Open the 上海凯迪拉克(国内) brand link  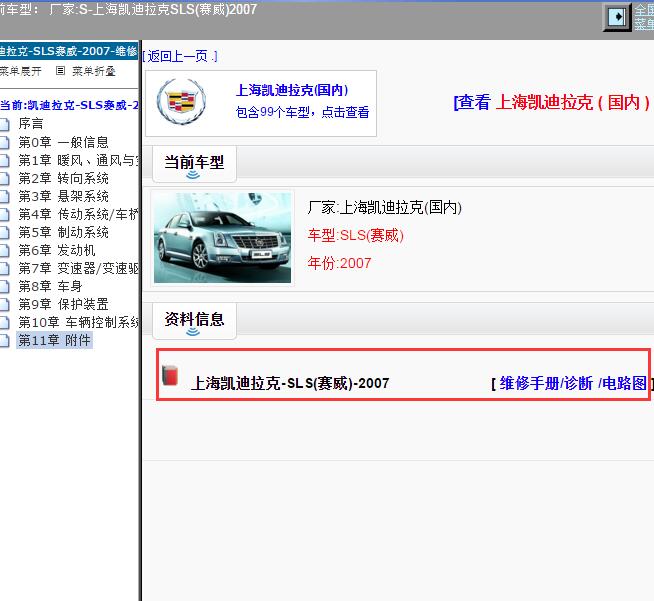click(292, 90)
